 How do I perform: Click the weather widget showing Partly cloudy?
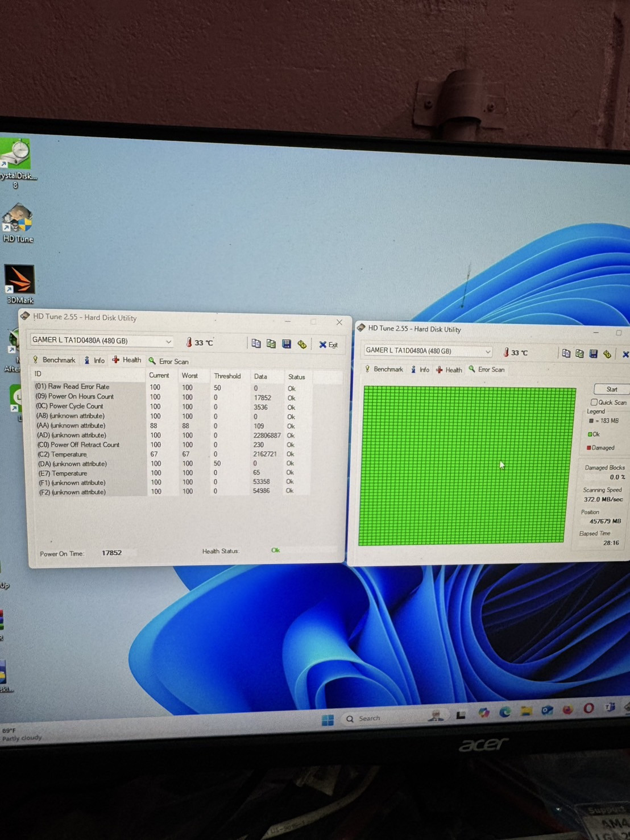[22, 734]
